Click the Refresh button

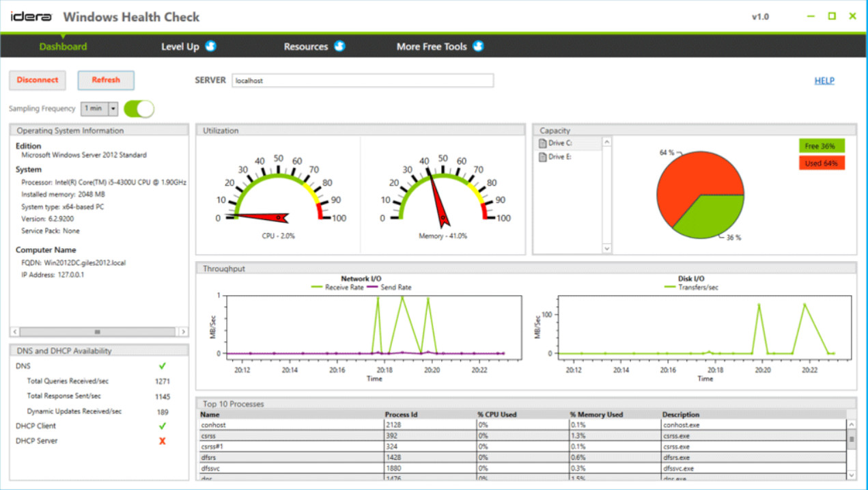click(x=106, y=80)
